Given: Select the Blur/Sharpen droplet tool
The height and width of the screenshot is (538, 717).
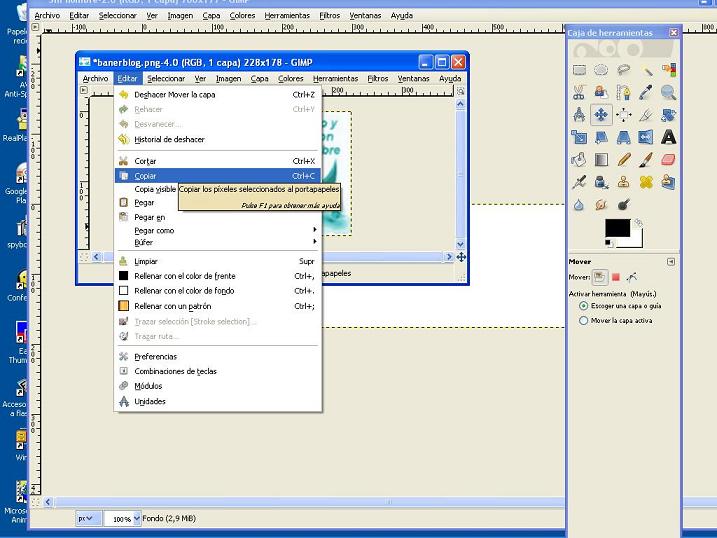Looking at the screenshot, I should click(579, 204).
